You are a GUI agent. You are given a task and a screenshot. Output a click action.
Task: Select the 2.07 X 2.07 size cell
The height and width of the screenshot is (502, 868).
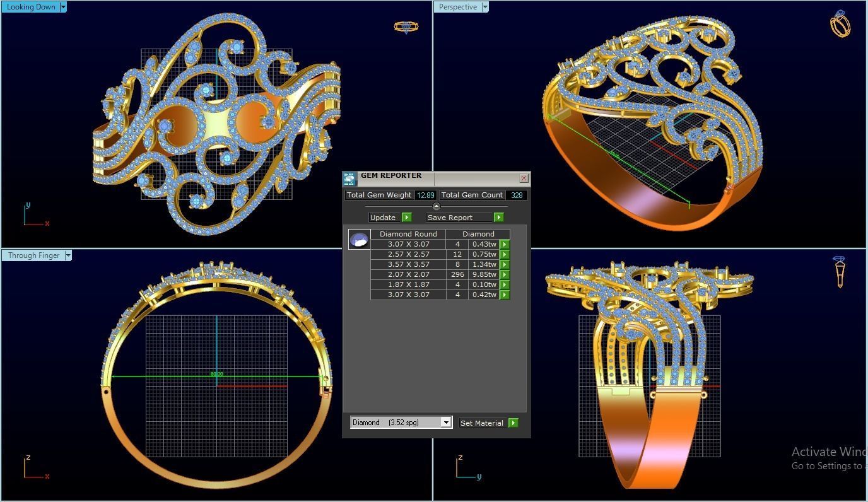(x=408, y=274)
